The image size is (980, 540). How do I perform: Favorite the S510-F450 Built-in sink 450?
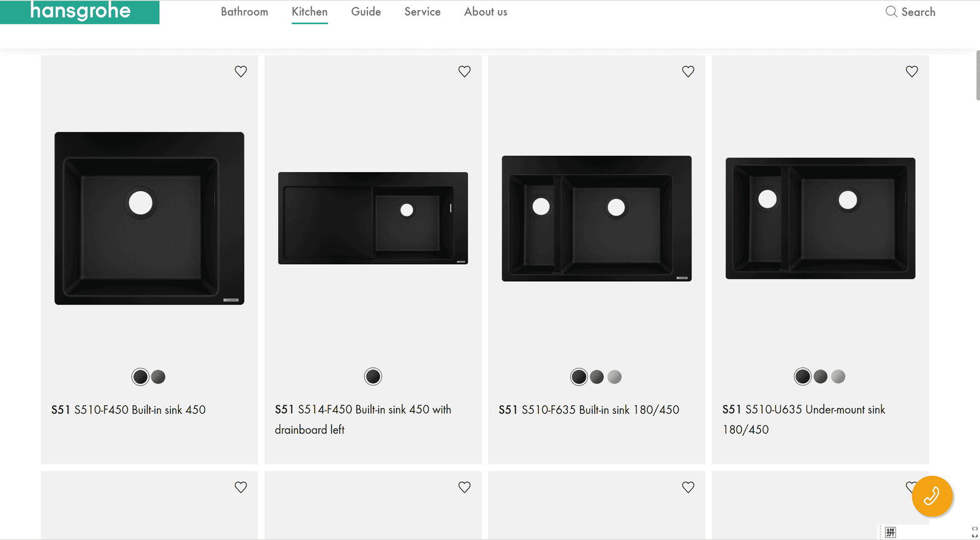(x=241, y=71)
